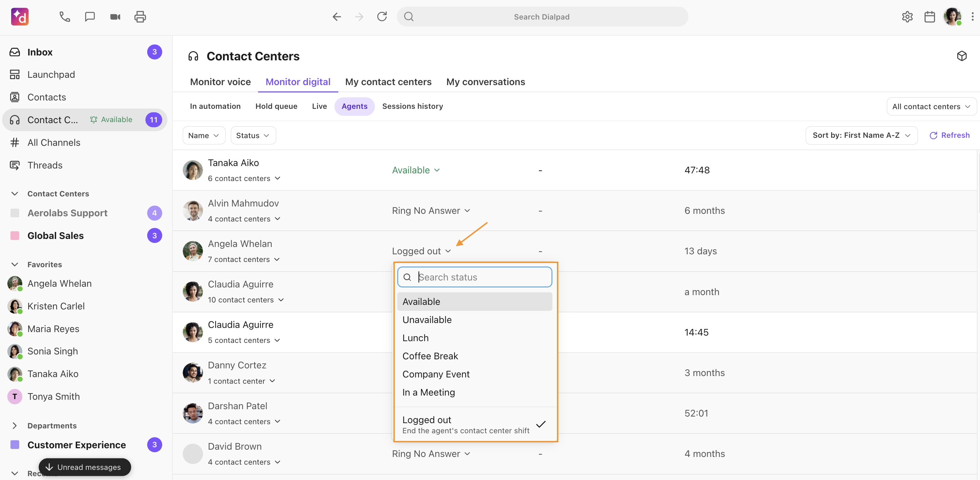Screen dimensions: 980x480
Task: Click the Dialpad logo icon
Action: [20, 17]
